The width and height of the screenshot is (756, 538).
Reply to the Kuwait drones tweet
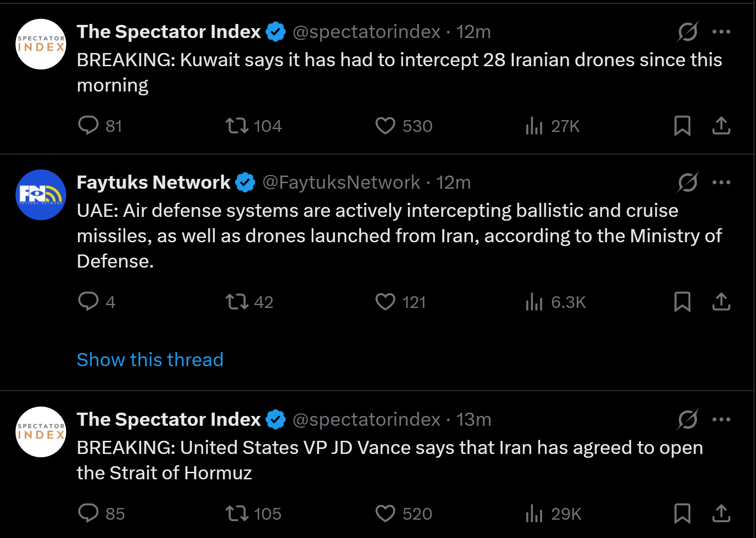point(88,126)
